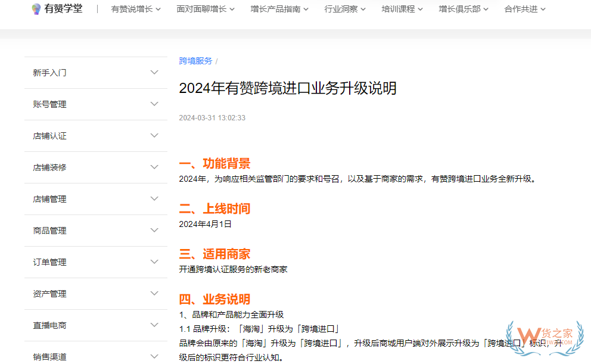The image size is (591, 364).
Task: Select the 直播电商 sidebar label
Action: (50, 325)
